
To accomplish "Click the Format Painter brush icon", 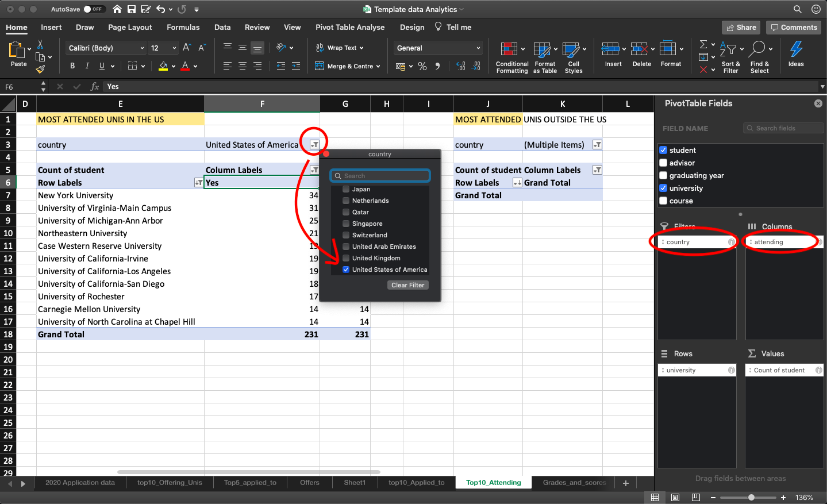I will [x=40, y=69].
